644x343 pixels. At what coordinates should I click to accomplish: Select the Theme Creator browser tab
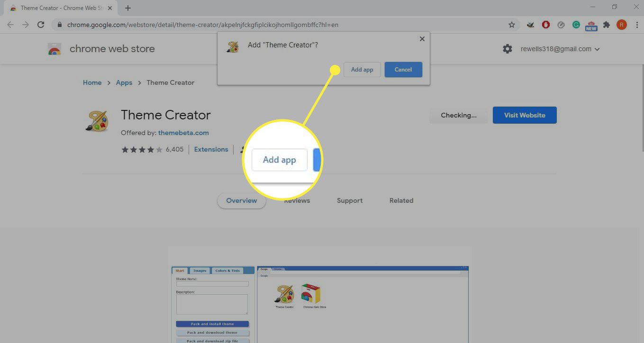(62, 8)
